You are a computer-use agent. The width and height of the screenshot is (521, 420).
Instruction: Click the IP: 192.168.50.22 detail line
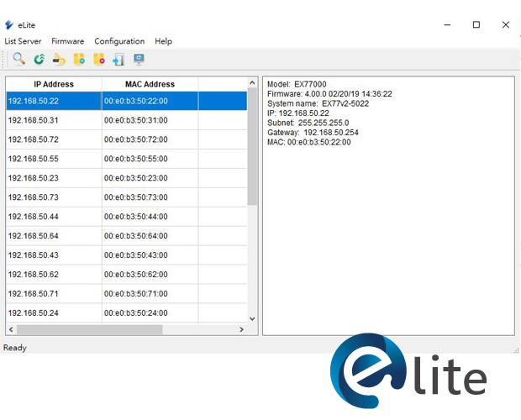pyautogui.click(x=298, y=113)
